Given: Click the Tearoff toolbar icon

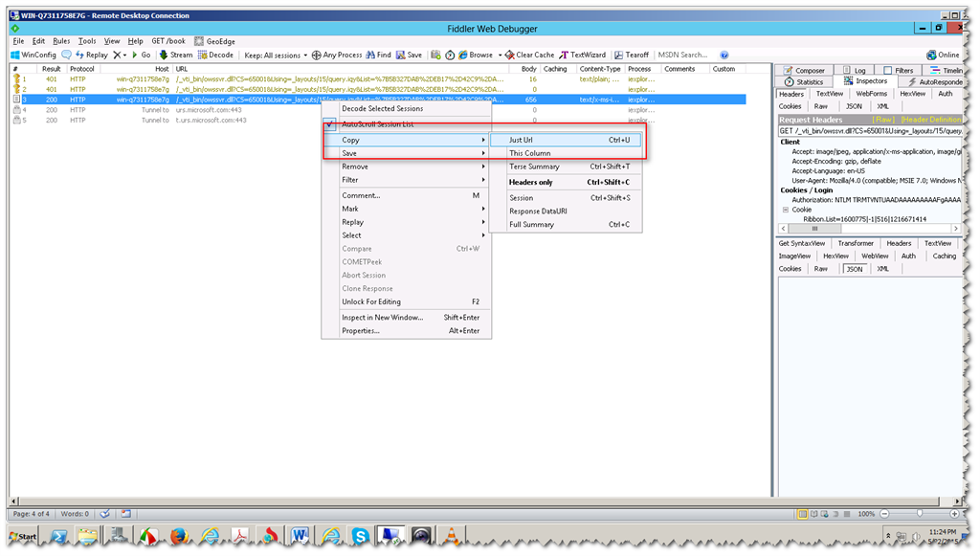Looking at the screenshot, I should pos(634,55).
